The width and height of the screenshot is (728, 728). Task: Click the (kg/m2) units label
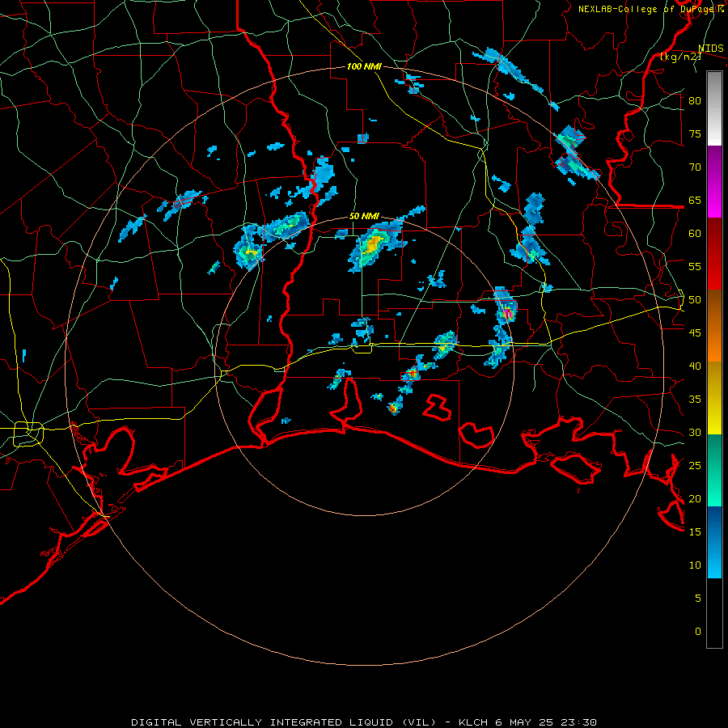[x=680, y=57]
